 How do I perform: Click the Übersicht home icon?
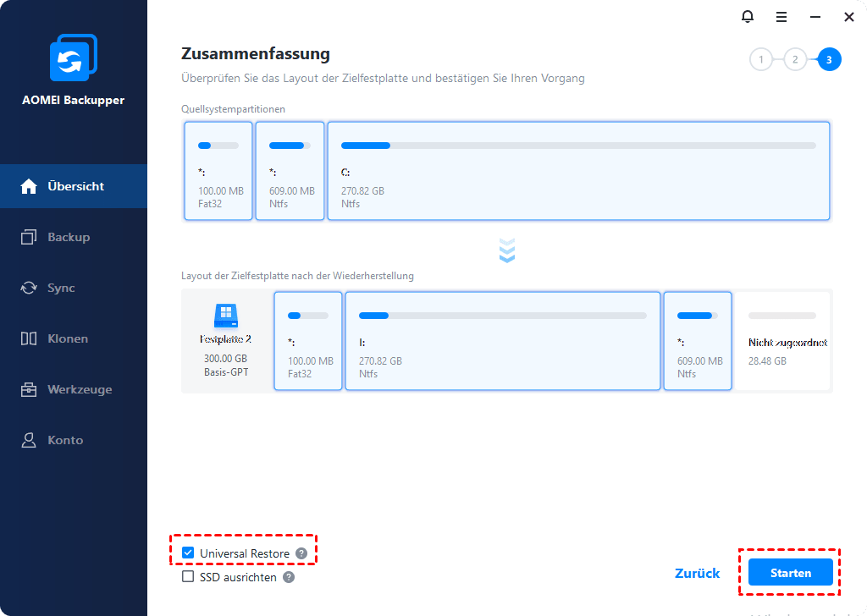(29, 186)
